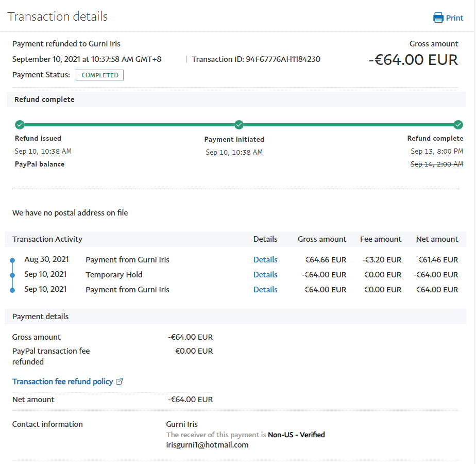Screen dimensions: 476x464
Task: Click timeline dot for Temporary Hold row
Action: [13, 275]
